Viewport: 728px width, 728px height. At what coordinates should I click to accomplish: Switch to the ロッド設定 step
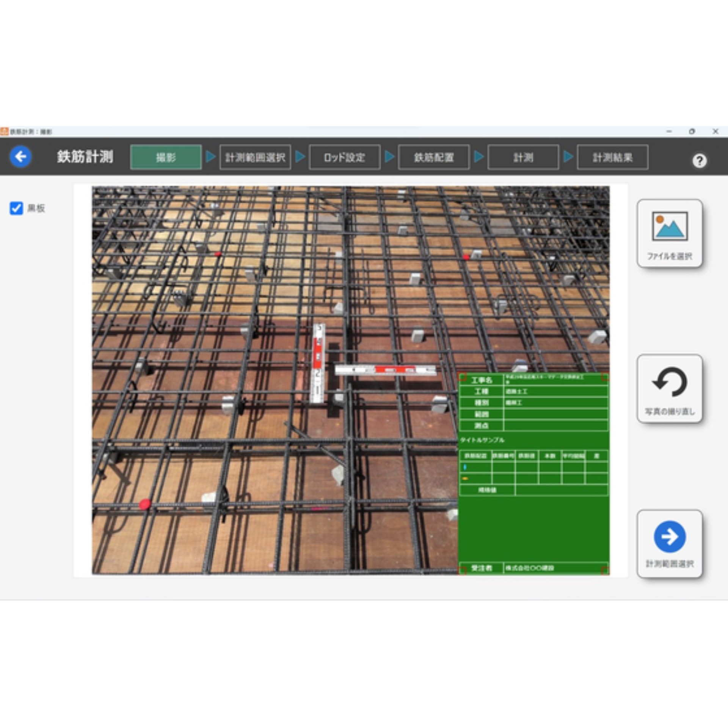(344, 157)
